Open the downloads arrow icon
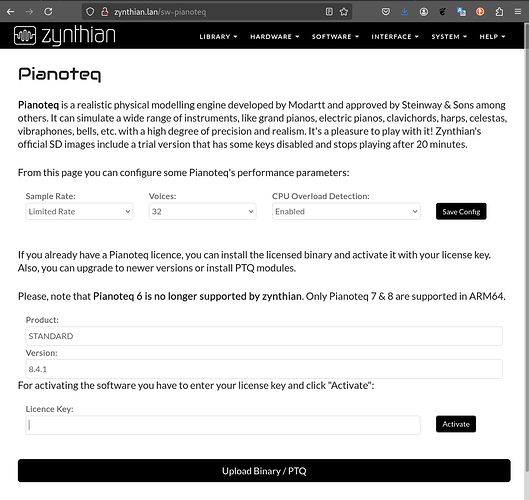This screenshot has height=500, width=529. (405, 12)
